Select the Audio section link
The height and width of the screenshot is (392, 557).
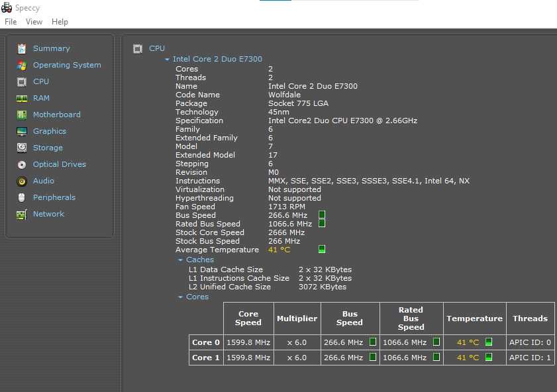44,181
